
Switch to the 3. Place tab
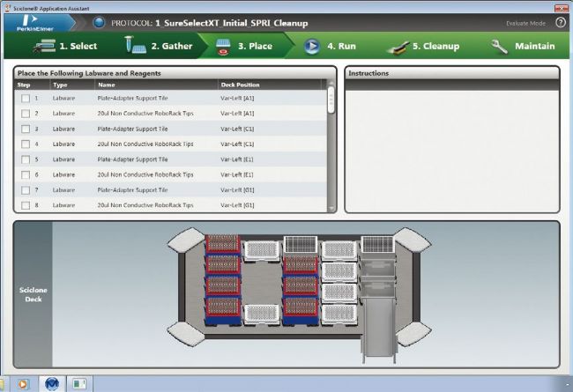point(255,46)
